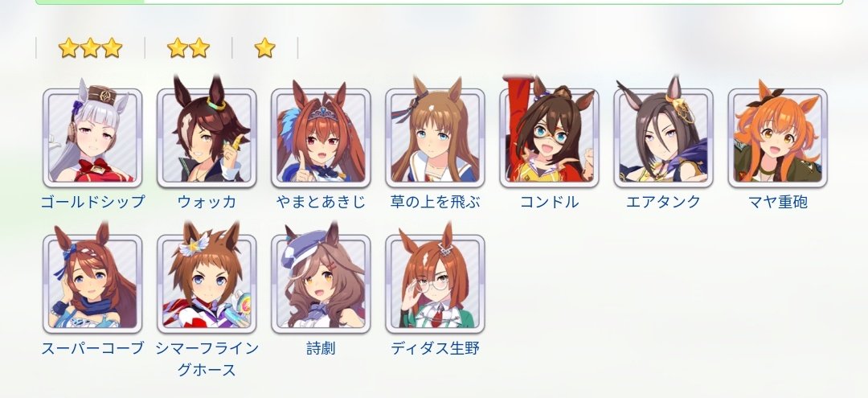Select the ディダス生野 character icon

pyautogui.click(x=435, y=284)
